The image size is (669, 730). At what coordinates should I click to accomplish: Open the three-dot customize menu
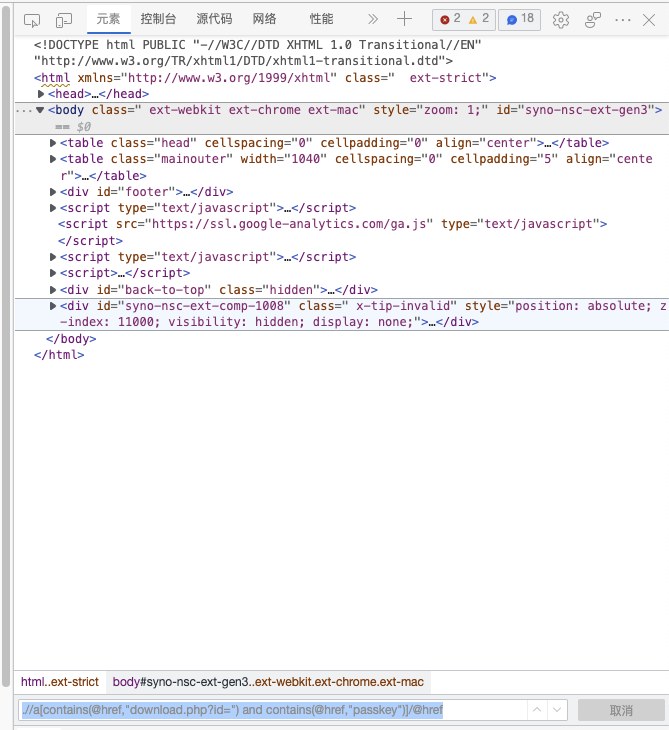tap(623, 19)
